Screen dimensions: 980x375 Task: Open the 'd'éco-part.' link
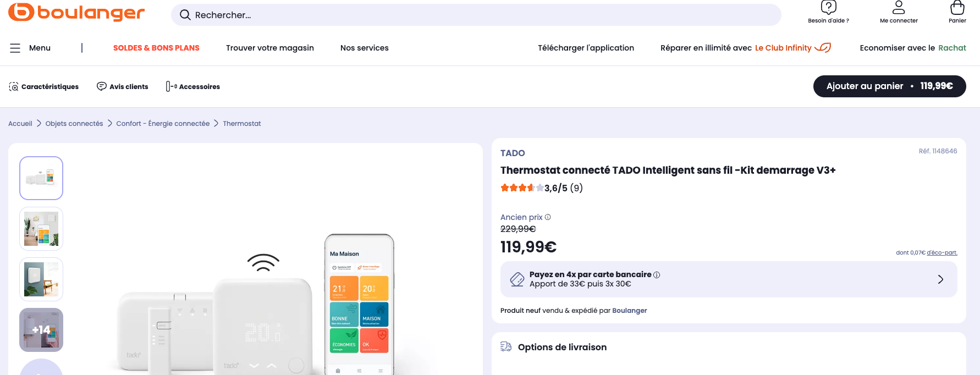click(x=942, y=253)
